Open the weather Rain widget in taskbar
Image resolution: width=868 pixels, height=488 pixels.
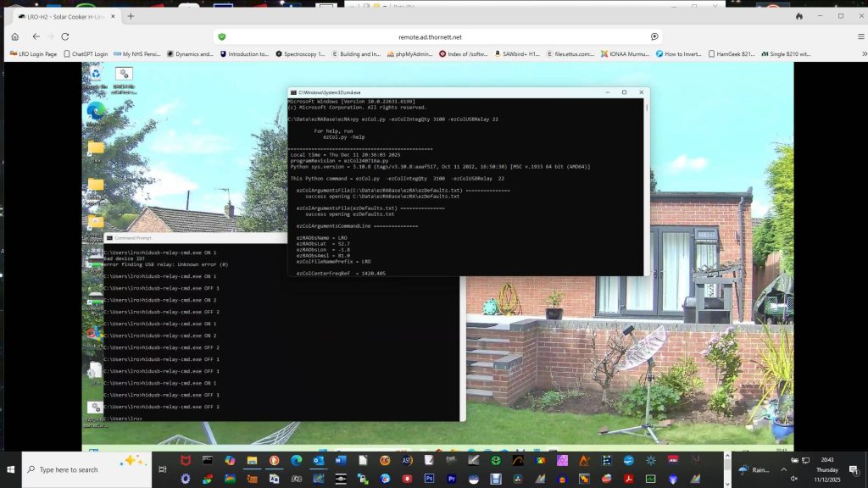coord(754,469)
